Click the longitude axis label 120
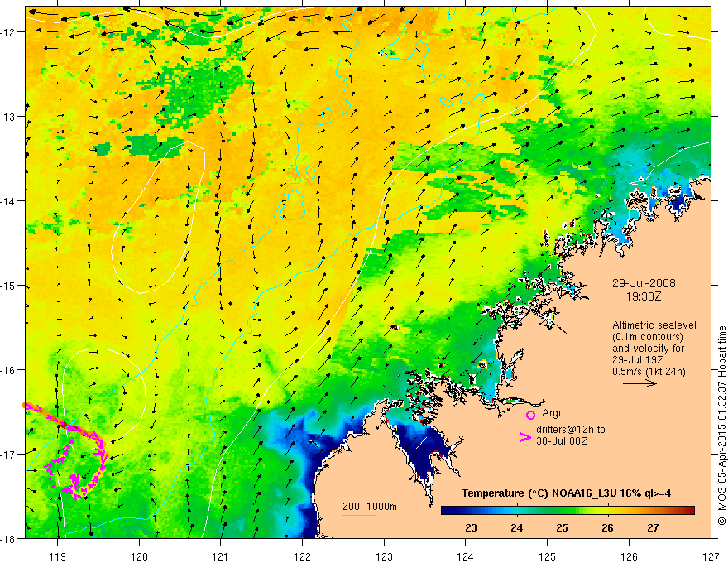The image size is (728, 563). 139,556
